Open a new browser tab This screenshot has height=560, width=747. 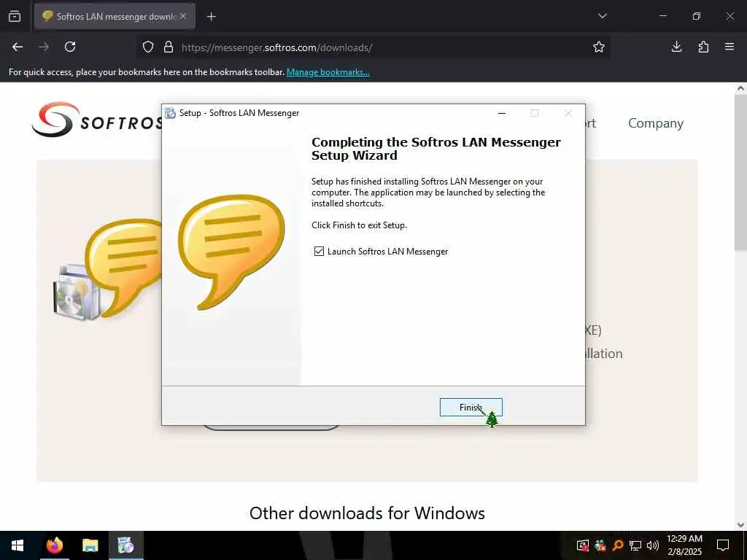coord(212,17)
